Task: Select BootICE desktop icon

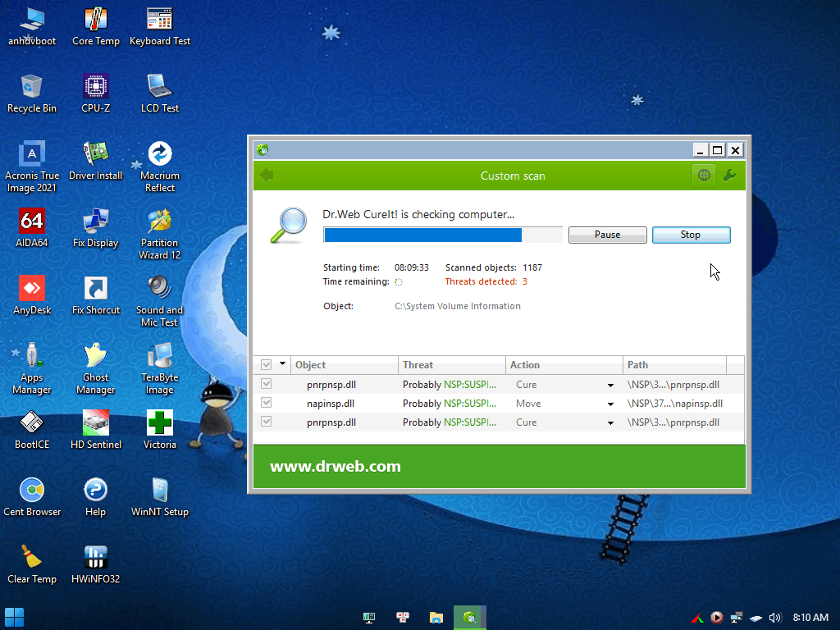Action: tap(32, 430)
